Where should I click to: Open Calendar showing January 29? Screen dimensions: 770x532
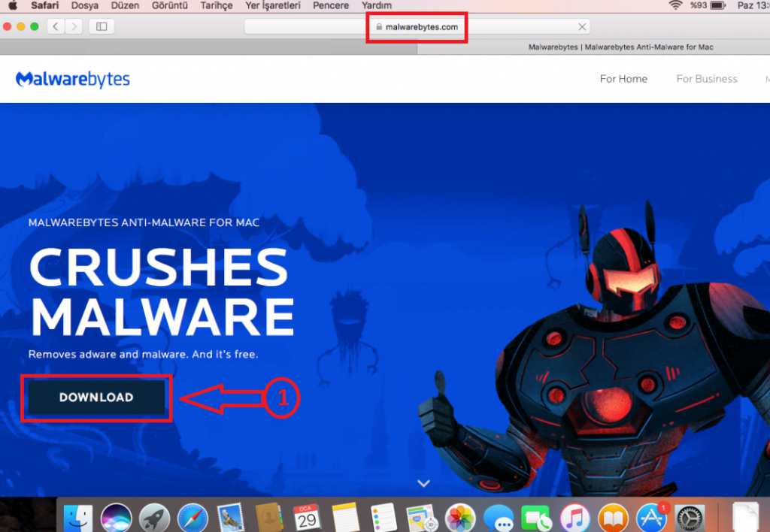point(308,517)
